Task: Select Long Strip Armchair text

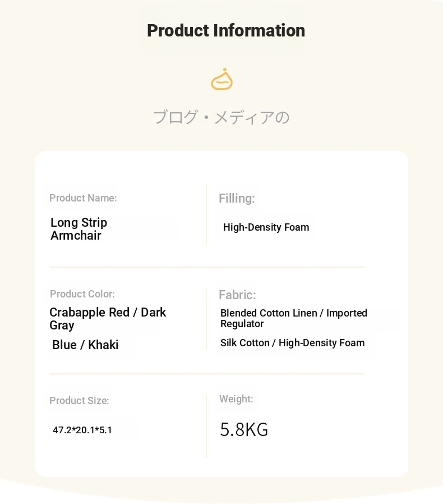Action: click(79, 229)
